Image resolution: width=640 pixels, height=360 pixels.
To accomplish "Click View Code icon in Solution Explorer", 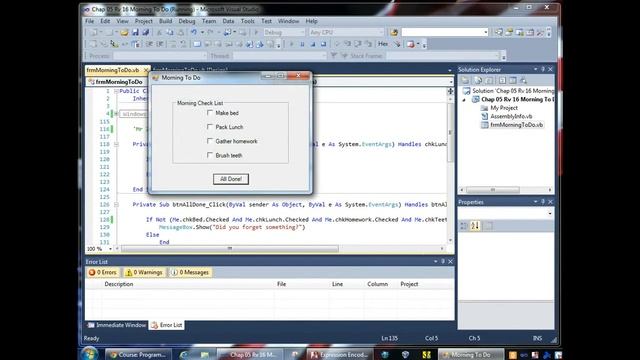I will 502,80.
